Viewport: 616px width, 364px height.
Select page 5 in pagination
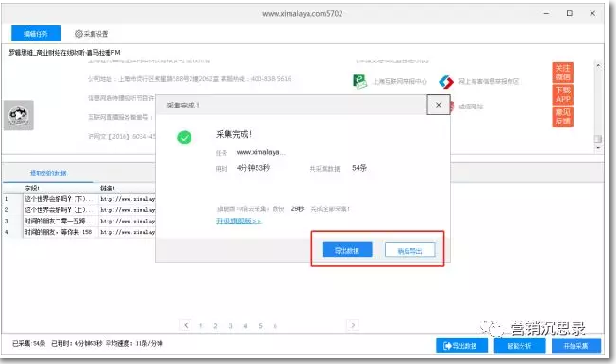point(260,326)
